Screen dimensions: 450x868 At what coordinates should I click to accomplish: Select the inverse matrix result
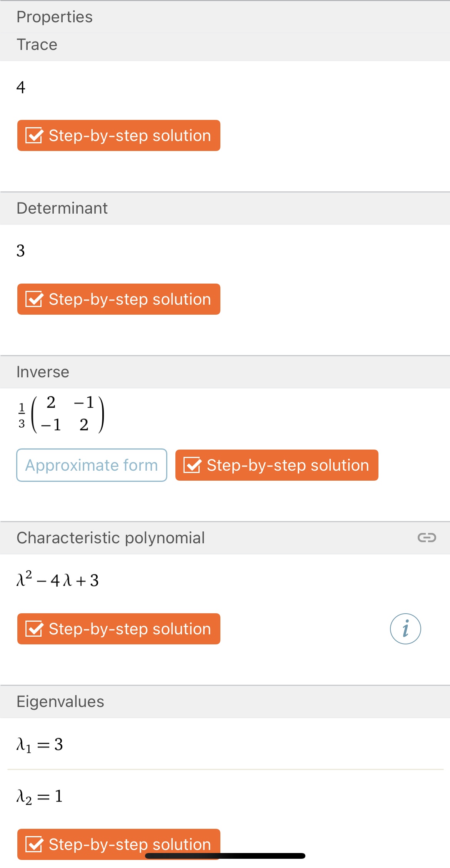coord(62,414)
